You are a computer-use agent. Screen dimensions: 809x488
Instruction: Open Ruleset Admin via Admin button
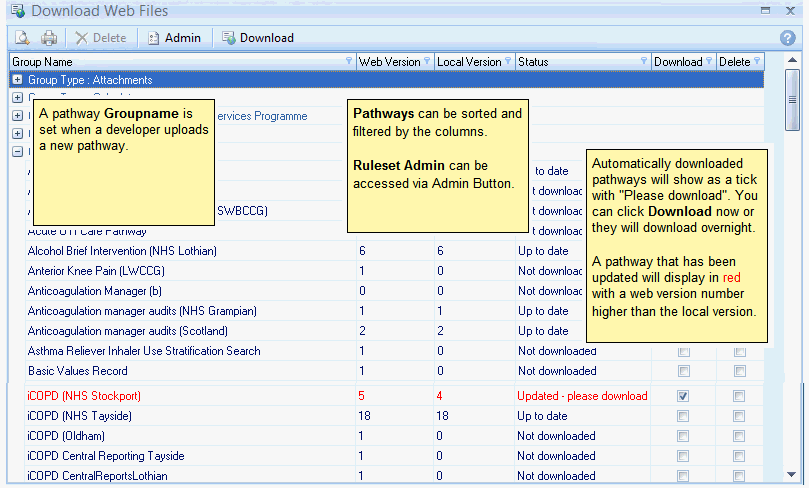click(x=174, y=38)
